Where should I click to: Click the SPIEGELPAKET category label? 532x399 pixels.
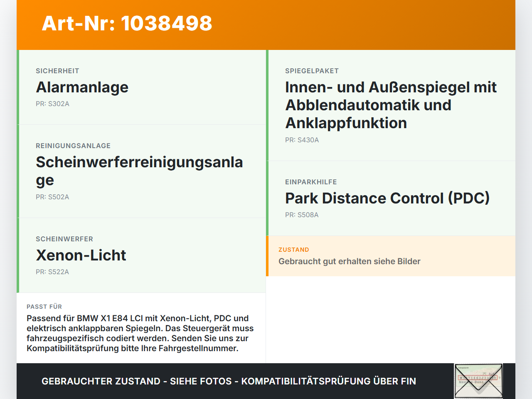coord(312,71)
